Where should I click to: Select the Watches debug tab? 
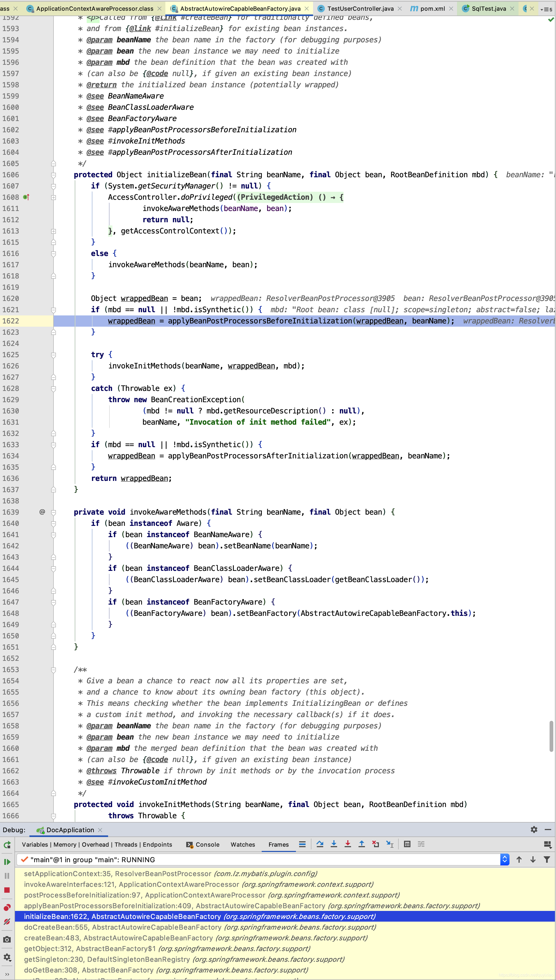pyautogui.click(x=242, y=844)
